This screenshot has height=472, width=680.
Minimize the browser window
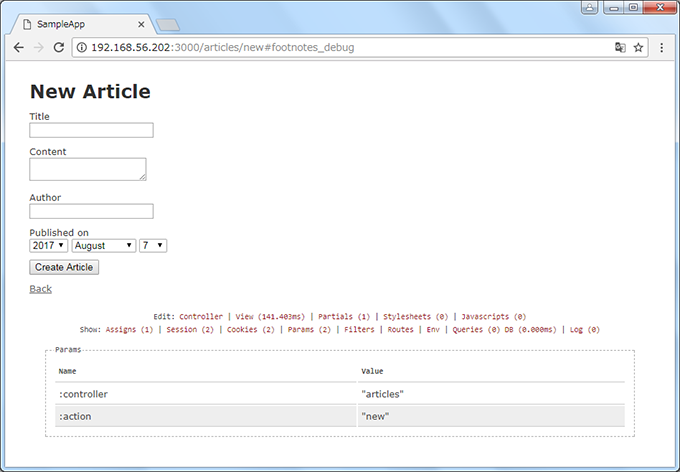click(x=614, y=7)
